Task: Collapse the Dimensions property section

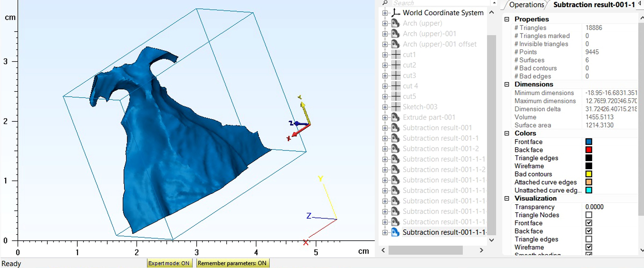Action: (x=507, y=84)
